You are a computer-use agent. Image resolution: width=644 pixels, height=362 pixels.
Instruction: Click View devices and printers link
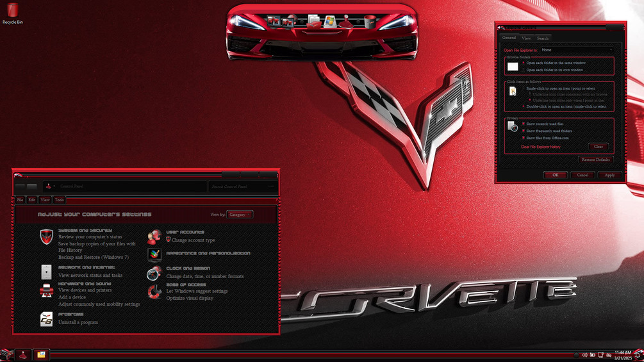point(85,290)
